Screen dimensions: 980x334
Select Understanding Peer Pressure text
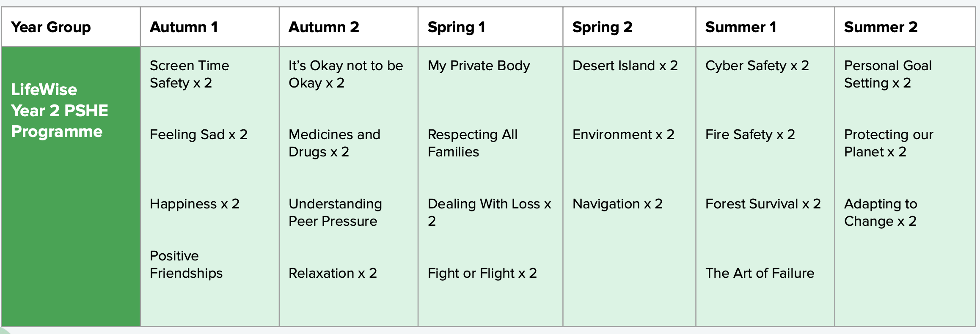(335, 212)
